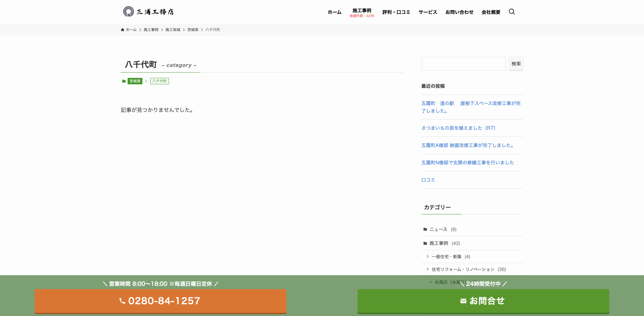Click 施工地域 breadcrumb link
Screen dimensions: 644x316
[x=173, y=30]
